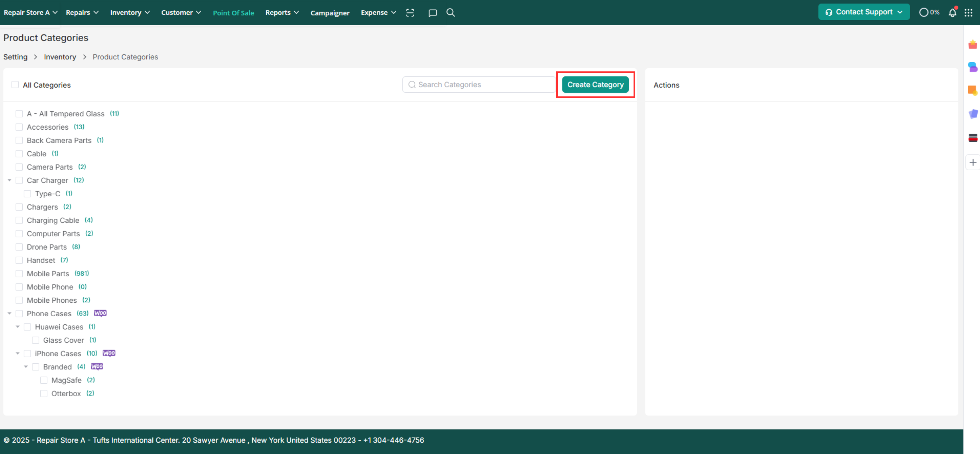The height and width of the screenshot is (454, 980).
Task: Open Campaigner from the top bar
Action: pos(330,13)
